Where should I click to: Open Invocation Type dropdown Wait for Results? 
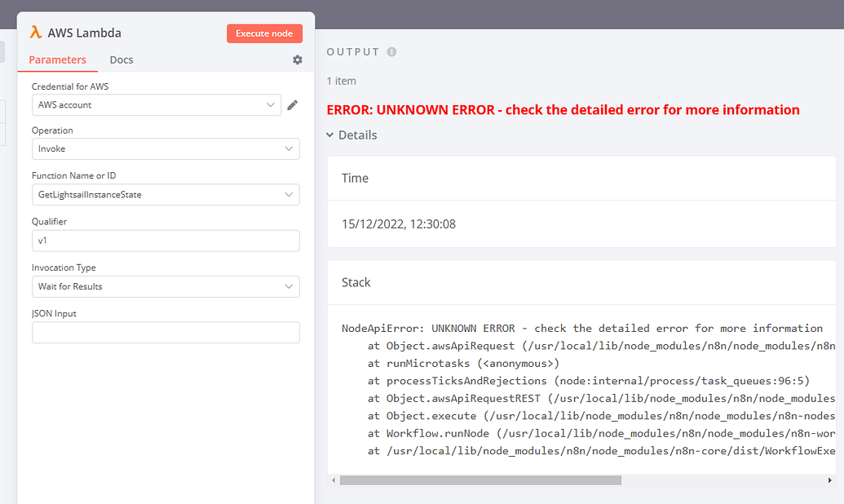pos(166,286)
